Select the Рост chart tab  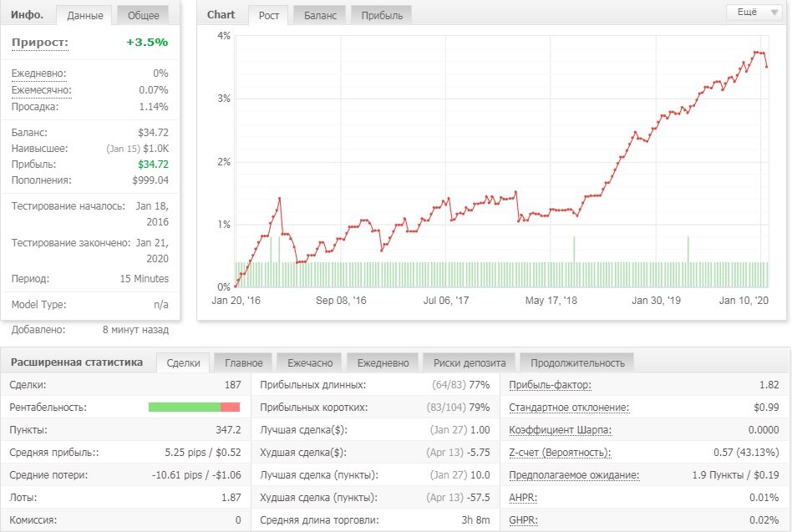point(269,15)
